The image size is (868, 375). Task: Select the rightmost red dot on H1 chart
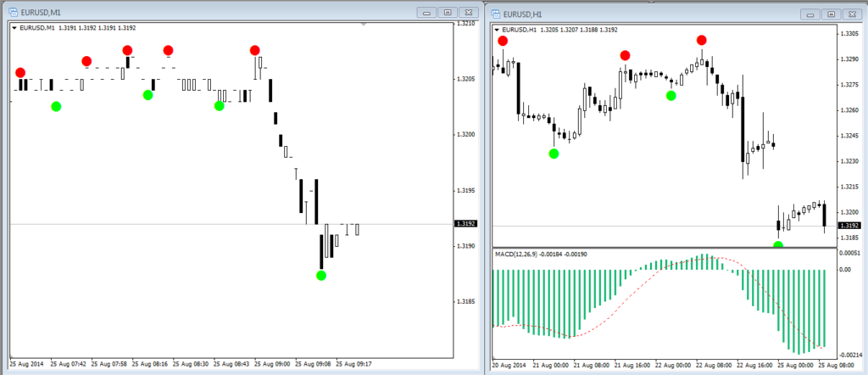[702, 40]
